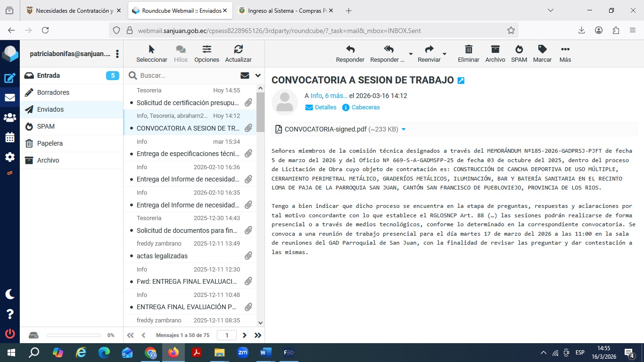Expand the search options chevron
This screenshot has height=362, width=644.
coord(258,75)
